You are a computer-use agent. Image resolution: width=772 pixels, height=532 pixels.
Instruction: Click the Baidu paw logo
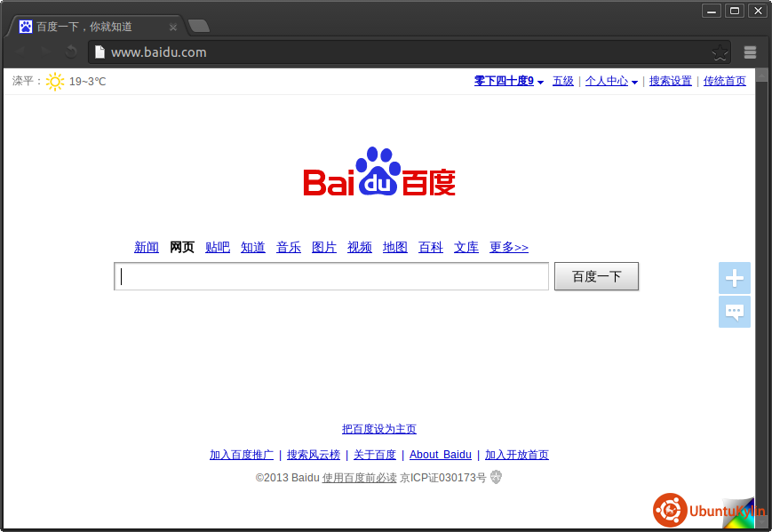click(x=378, y=172)
